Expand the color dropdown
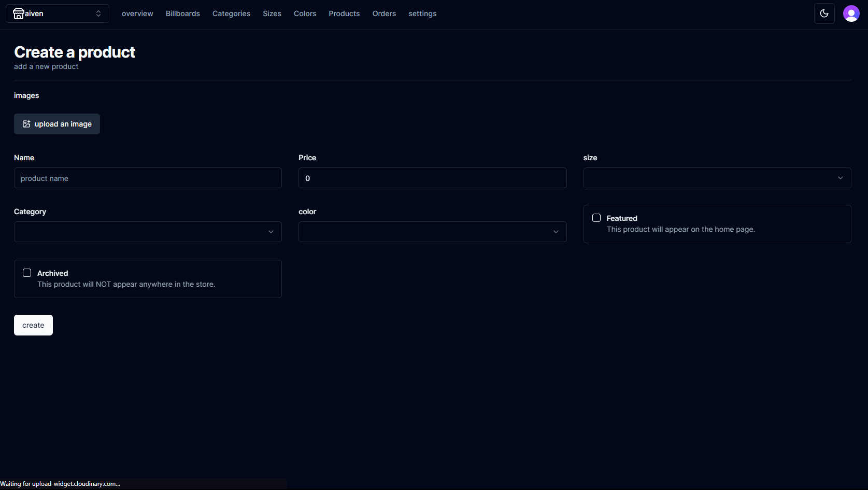Image resolution: width=868 pixels, height=490 pixels. 432,232
